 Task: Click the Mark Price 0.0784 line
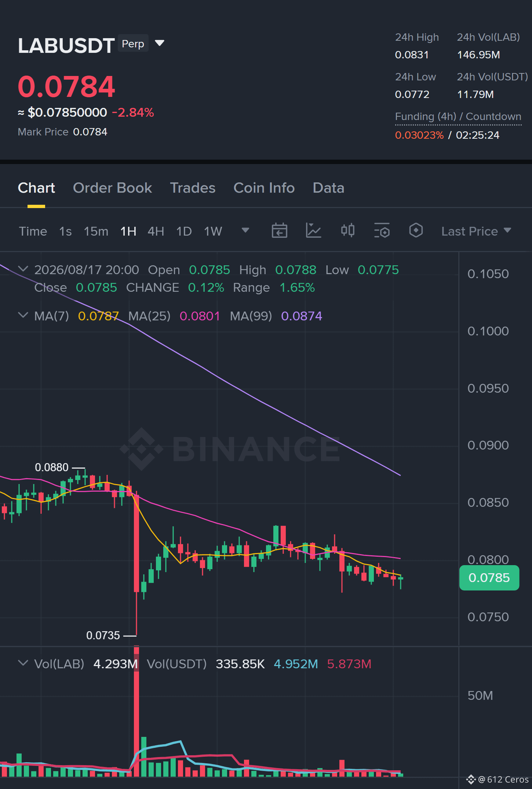coord(62,132)
